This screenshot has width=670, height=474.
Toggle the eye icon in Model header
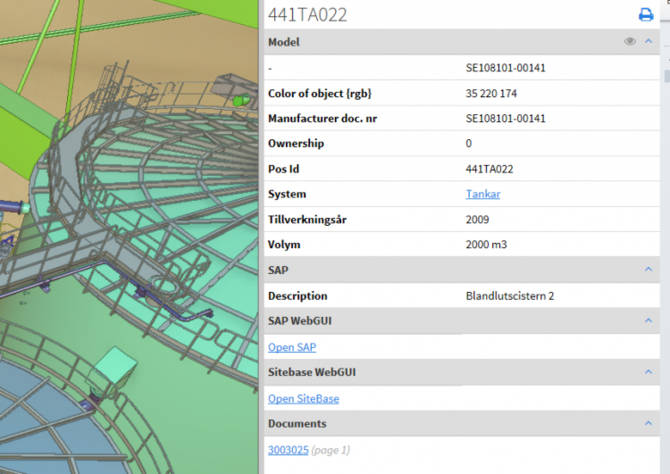(x=630, y=42)
